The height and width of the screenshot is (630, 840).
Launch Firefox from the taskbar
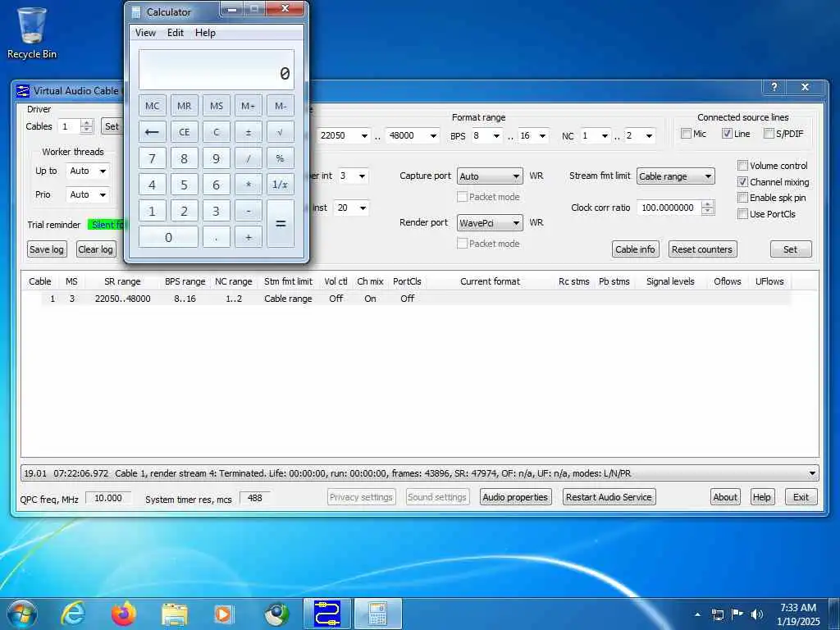coord(124,614)
